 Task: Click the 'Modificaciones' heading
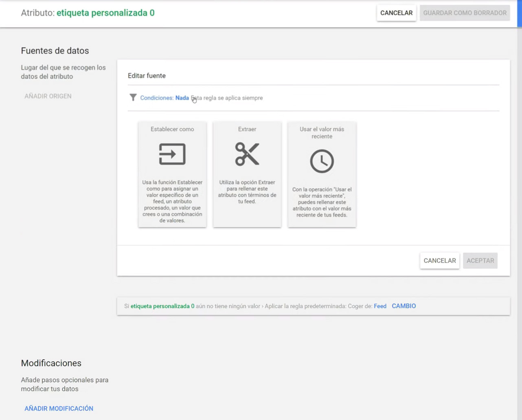pos(51,363)
